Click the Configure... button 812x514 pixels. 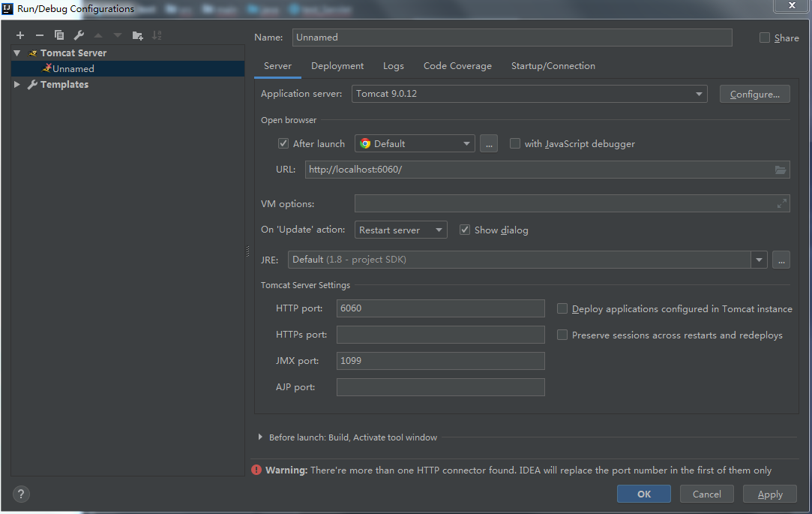754,94
